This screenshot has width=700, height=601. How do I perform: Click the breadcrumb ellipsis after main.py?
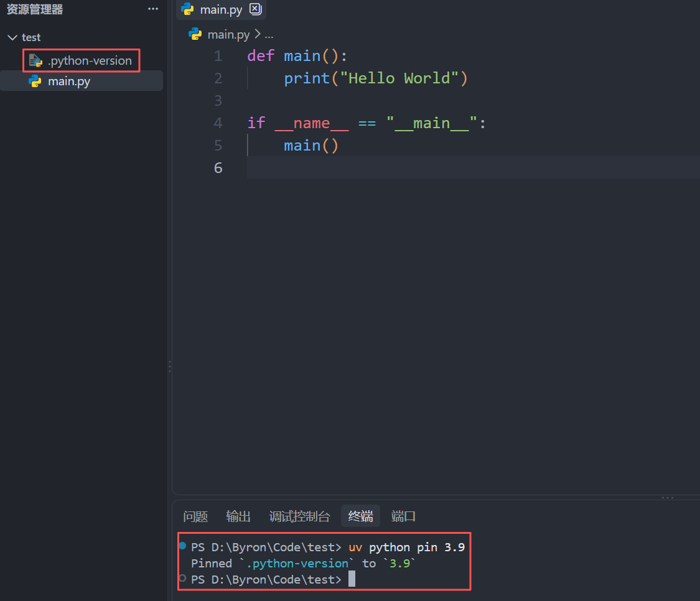[x=269, y=35]
